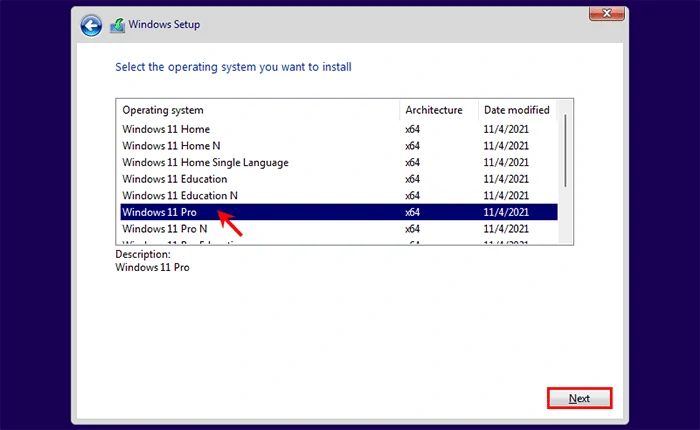Viewport: 700px width, 430px height.
Task: Choose Windows 11 Home Single Language
Action: click(339, 163)
